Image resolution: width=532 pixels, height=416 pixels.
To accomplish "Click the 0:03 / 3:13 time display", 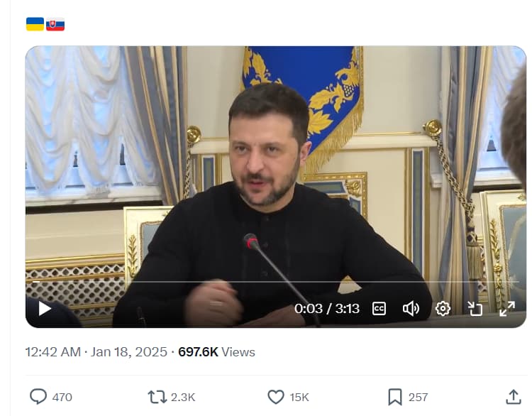I will [327, 309].
